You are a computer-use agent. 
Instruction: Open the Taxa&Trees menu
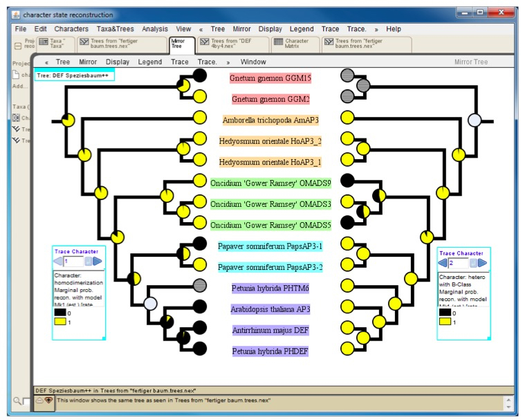[x=115, y=29]
